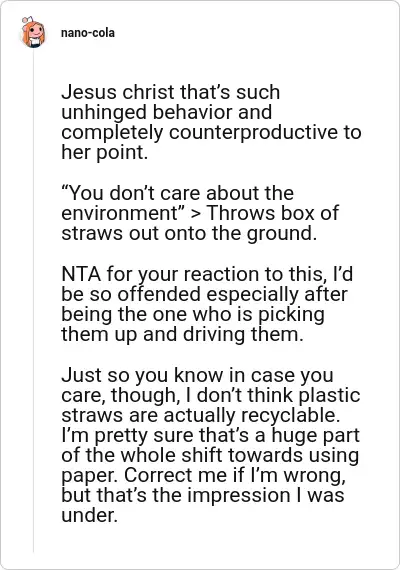Click the nano-cola user avatar

pyautogui.click(x=33, y=33)
